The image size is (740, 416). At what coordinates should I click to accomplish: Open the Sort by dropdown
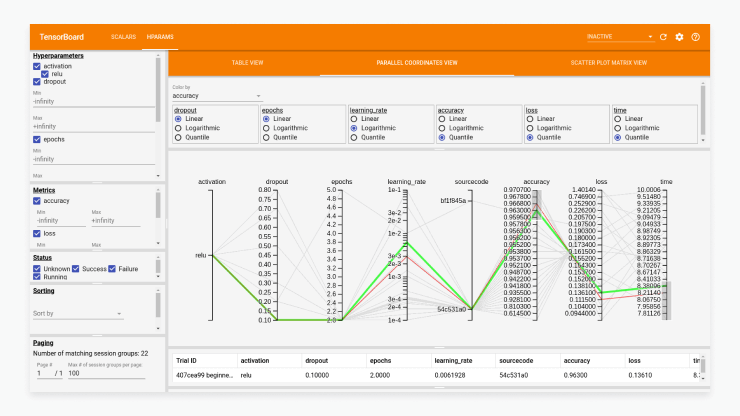pos(78,314)
